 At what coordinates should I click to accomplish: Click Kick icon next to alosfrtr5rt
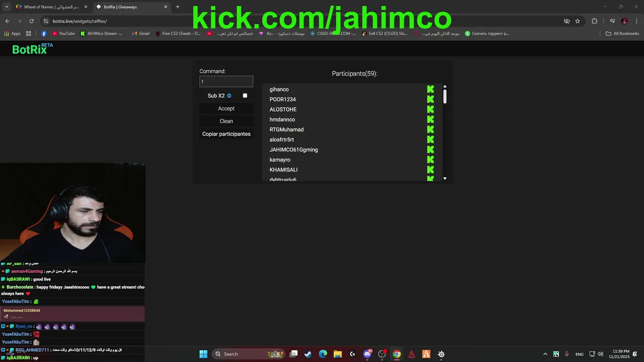(x=430, y=139)
